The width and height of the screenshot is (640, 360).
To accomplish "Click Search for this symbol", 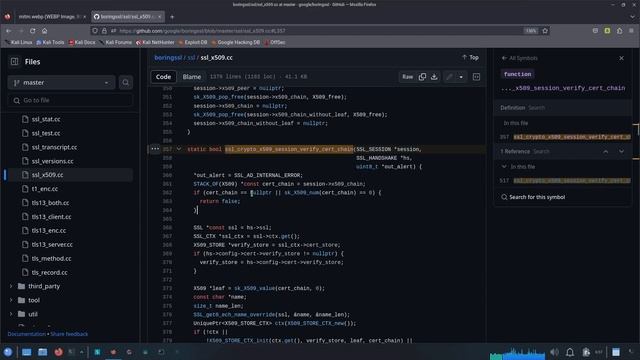I will tap(533, 197).
